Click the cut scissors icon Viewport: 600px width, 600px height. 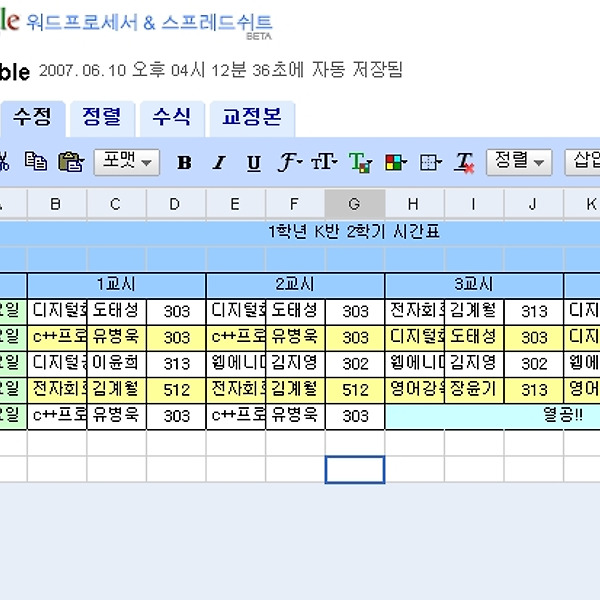click(x=3, y=162)
